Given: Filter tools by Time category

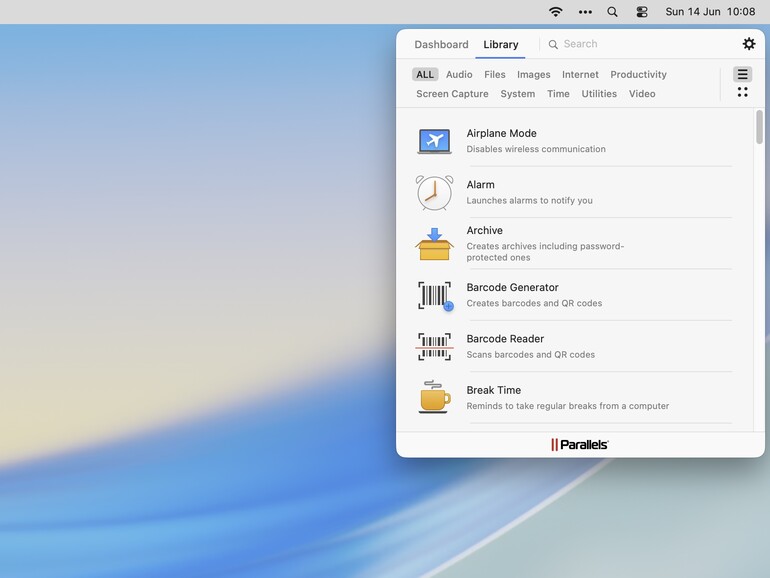Looking at the screenshot, I should (x=558, y=93).
